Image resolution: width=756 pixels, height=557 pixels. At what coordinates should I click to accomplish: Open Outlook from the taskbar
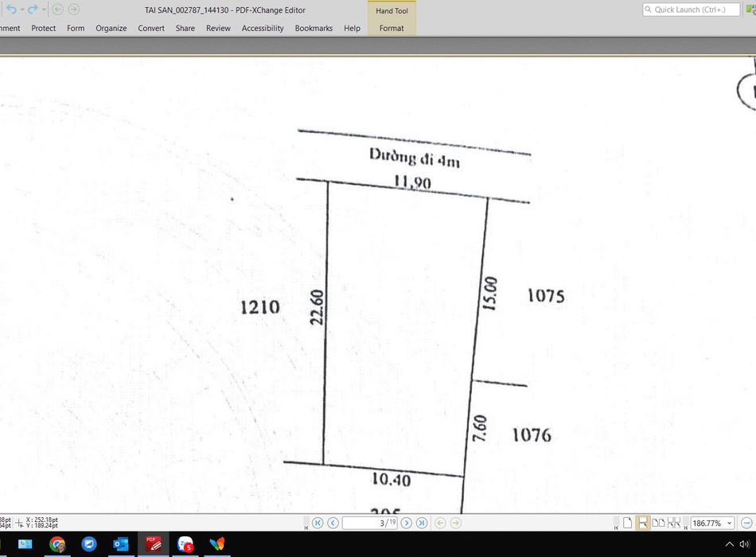[x=121, y=544]
